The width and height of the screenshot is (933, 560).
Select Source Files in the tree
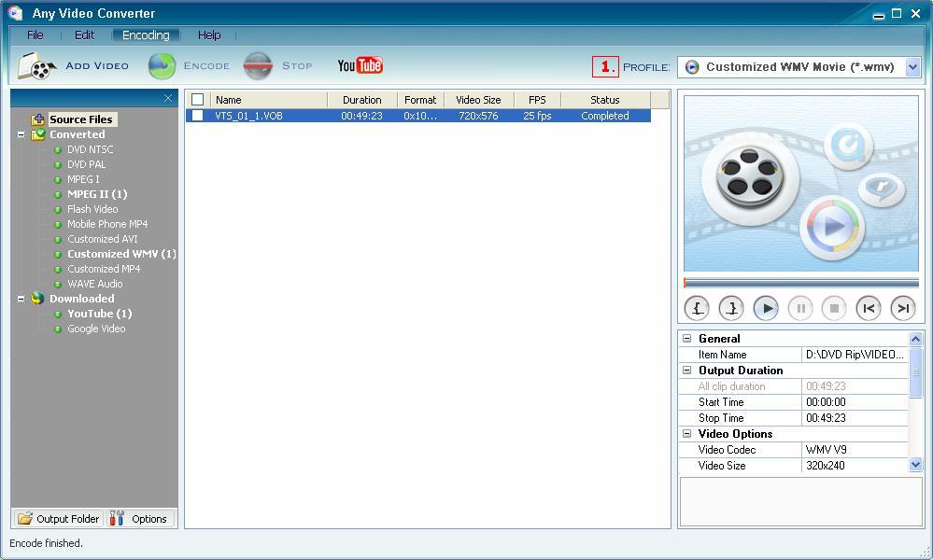pyautogui.click(x=81, y=119)
